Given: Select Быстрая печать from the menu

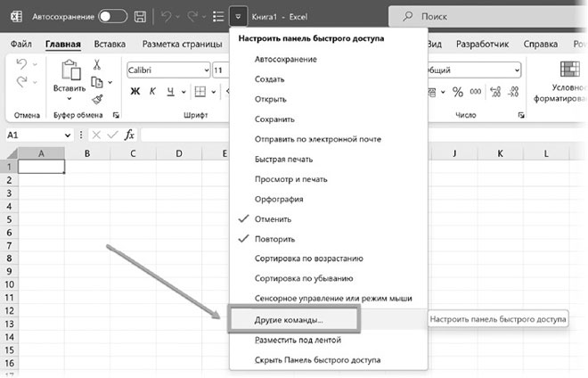Looking at the screenshot, I should tap(285, 160).
